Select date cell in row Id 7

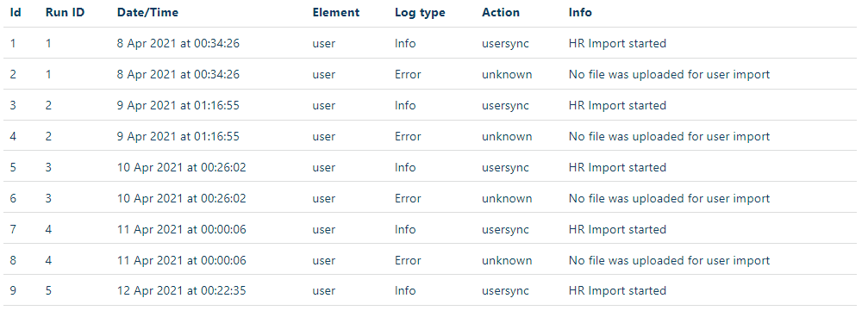(182, 229)
